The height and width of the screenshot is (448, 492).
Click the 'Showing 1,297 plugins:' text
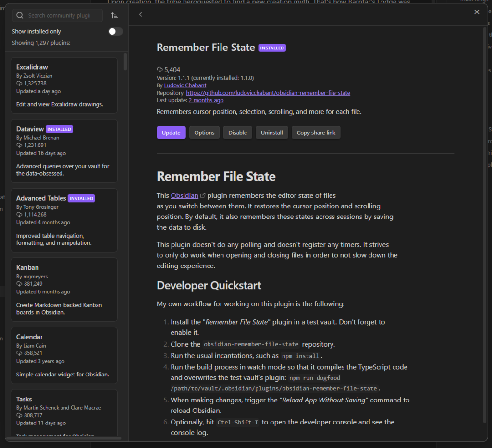point(41,43)
